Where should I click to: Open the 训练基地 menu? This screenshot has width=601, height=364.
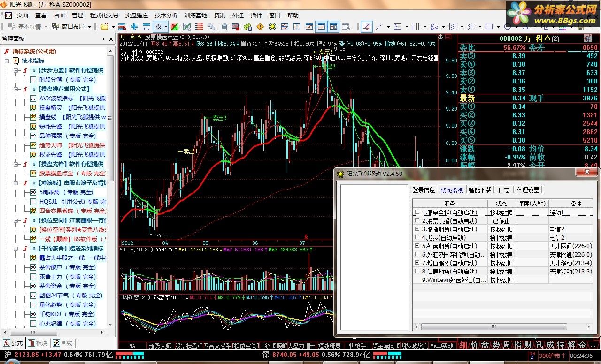(195, 15)
